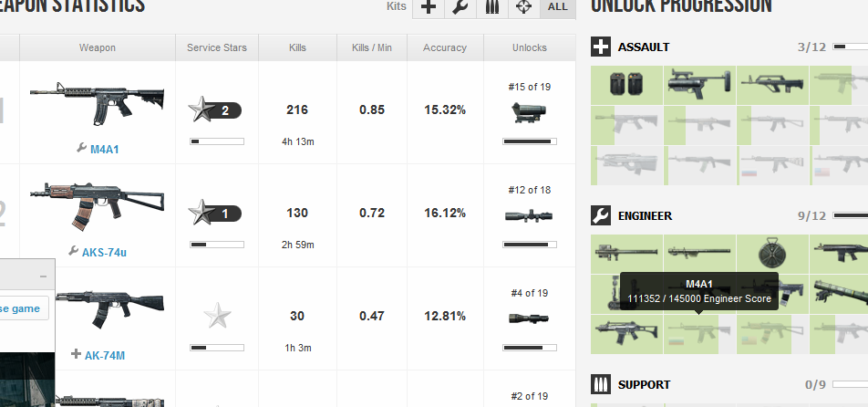Viewport: 868px width, 407px height.
Task: Filter kits by Assault plus icon
Action: tap(429, 7)
